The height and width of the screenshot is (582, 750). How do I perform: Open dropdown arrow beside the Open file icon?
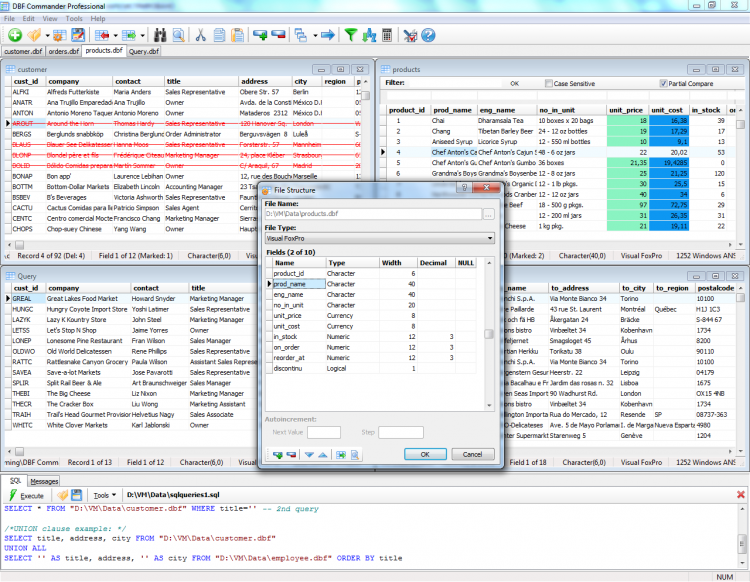click(x=50, y=35)
